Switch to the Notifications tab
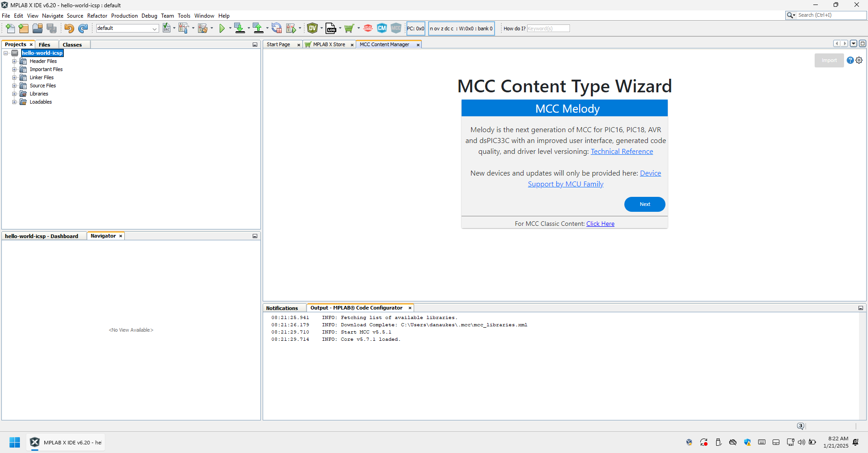 pos(282,308)
